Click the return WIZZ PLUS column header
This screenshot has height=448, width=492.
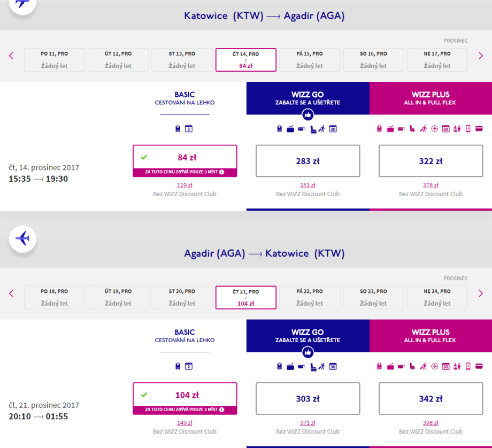click(x=430, y=336)
